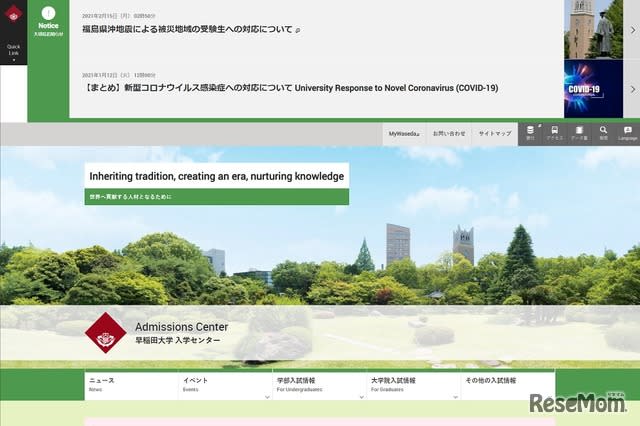Click the Notice exclamation icon
Image resolution: width=640 pixels, height=426 pixels.
pyautogui.click(x=48, y=13)
